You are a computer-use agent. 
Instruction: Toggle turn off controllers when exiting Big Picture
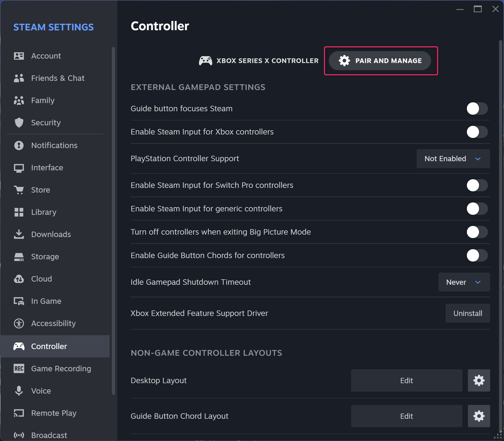pyautogui.click(x=477, y=232)
